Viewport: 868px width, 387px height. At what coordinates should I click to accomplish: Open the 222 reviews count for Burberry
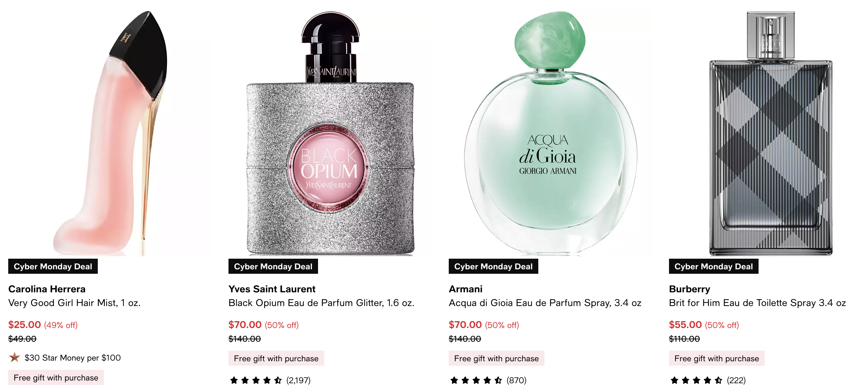(736, 380)
